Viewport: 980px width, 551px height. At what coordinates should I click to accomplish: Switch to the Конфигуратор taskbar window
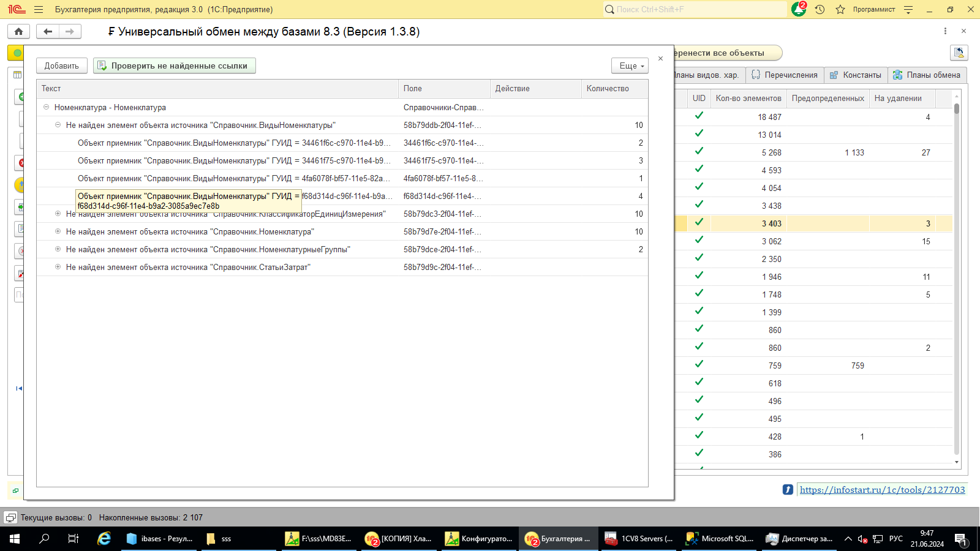point(480,539)
